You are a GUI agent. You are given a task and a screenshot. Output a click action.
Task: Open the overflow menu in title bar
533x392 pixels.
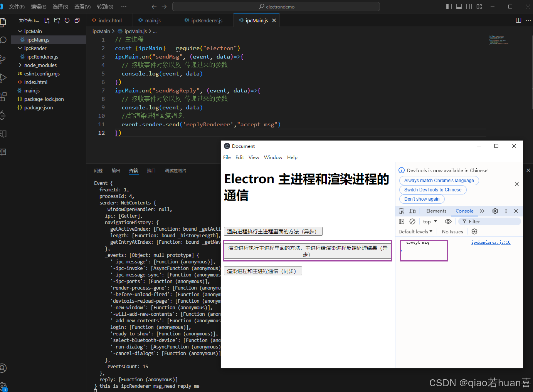124,7
